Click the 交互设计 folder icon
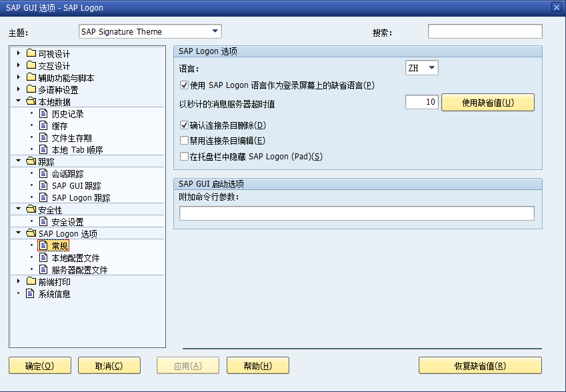566x392 pixels. (x=31, y=65)
